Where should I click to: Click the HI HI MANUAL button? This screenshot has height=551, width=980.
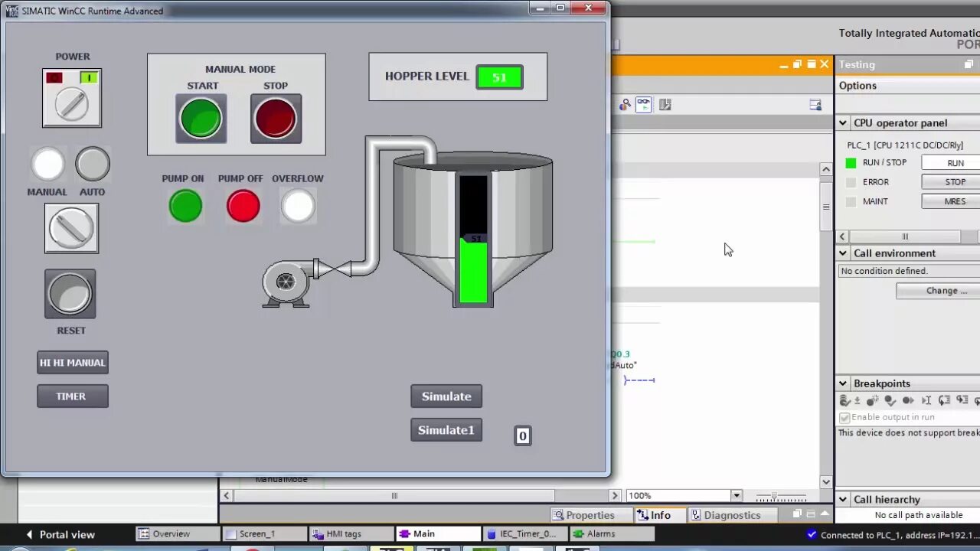pyautogui.click(x=73, y=363)
